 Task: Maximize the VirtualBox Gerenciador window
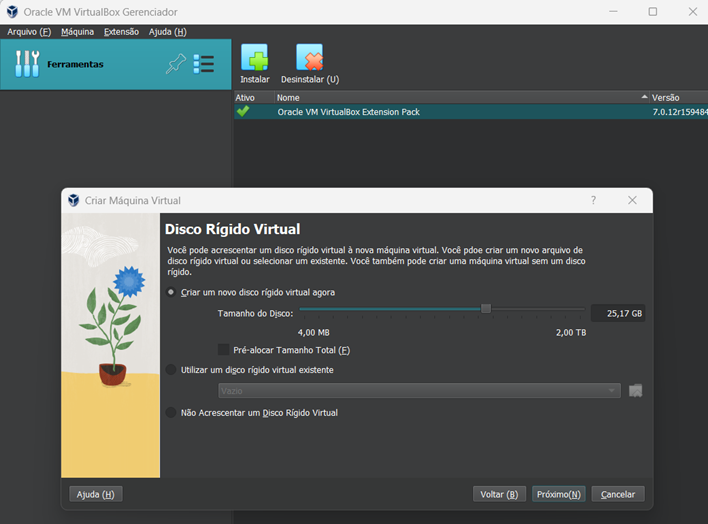tap(652, 12)
